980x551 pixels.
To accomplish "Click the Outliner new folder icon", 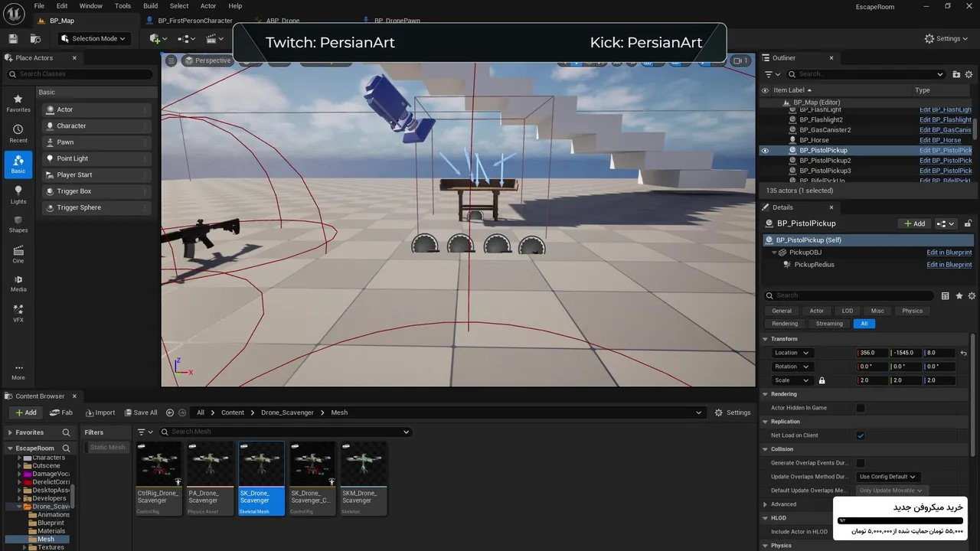I will [956, 74].
